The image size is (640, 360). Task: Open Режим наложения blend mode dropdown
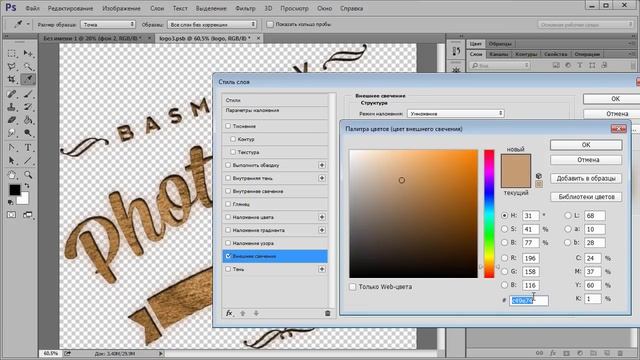tap(456, 113)
